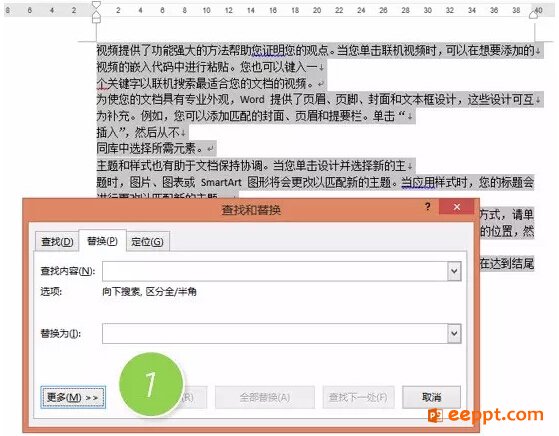Click the text 视频的嵌入代码中进行粘贴

[x=163, y=66]
